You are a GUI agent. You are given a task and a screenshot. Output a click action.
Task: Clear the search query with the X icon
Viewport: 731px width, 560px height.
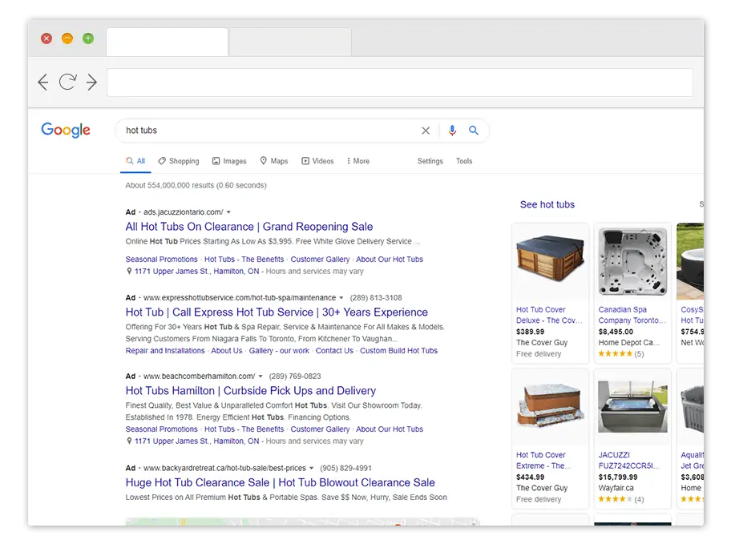click(426, 131)
